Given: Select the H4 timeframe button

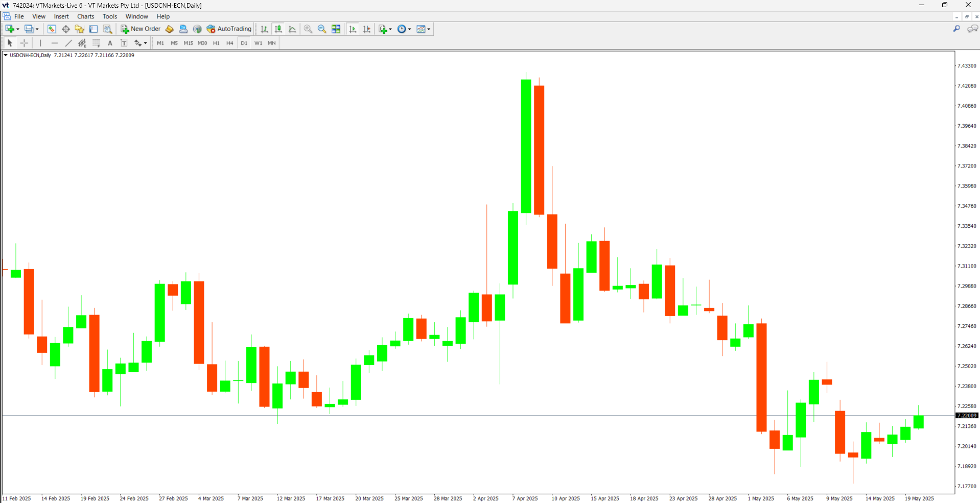Looking at the screenshot, I should pyautogui.click(x=230, y=43).
